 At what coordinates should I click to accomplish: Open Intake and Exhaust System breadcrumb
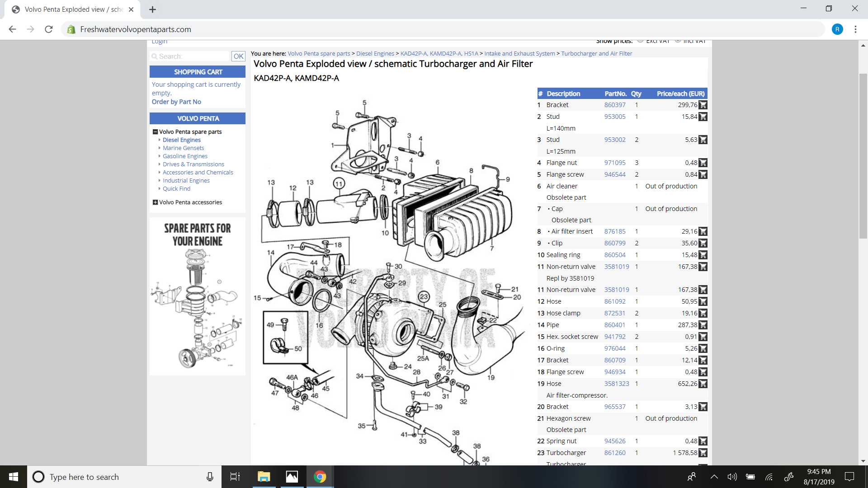(x=519, y=53)
